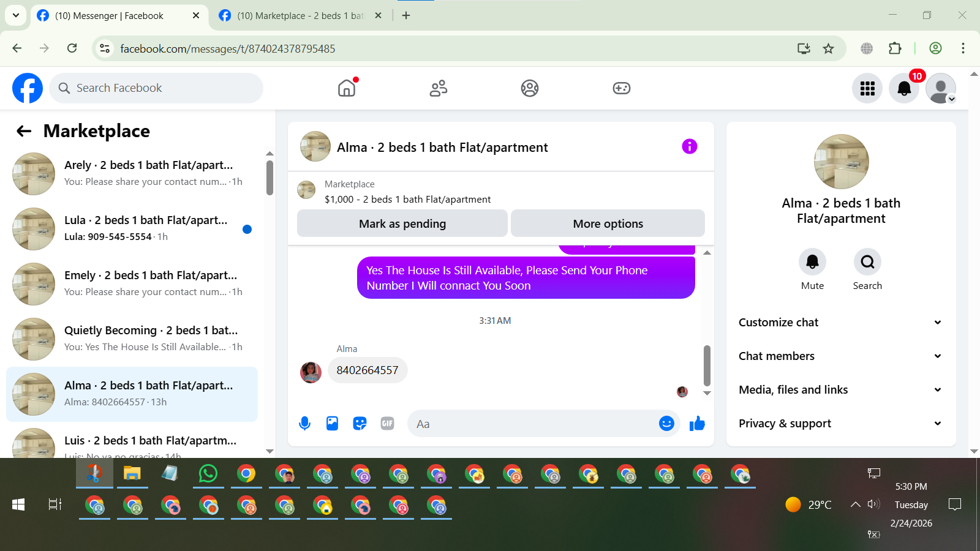Open the Groups icon in top navigation
Viewport: 980px width, 551px height.
(530, 88)
